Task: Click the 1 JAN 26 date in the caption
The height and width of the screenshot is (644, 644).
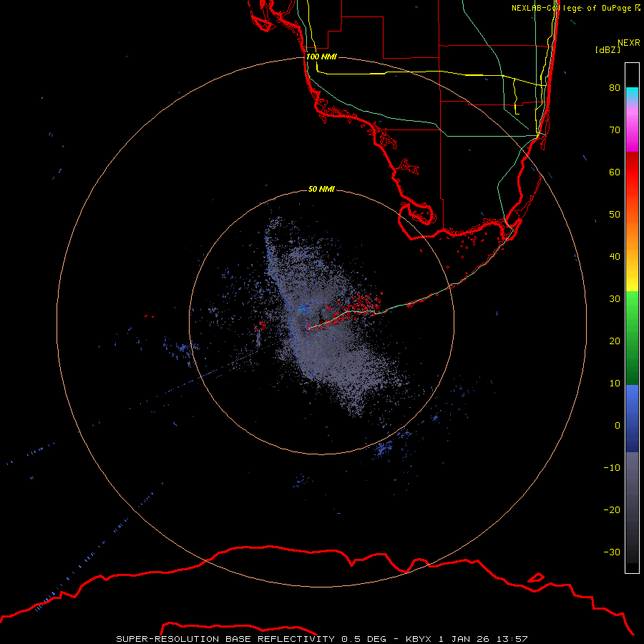Action: [464, 639]
